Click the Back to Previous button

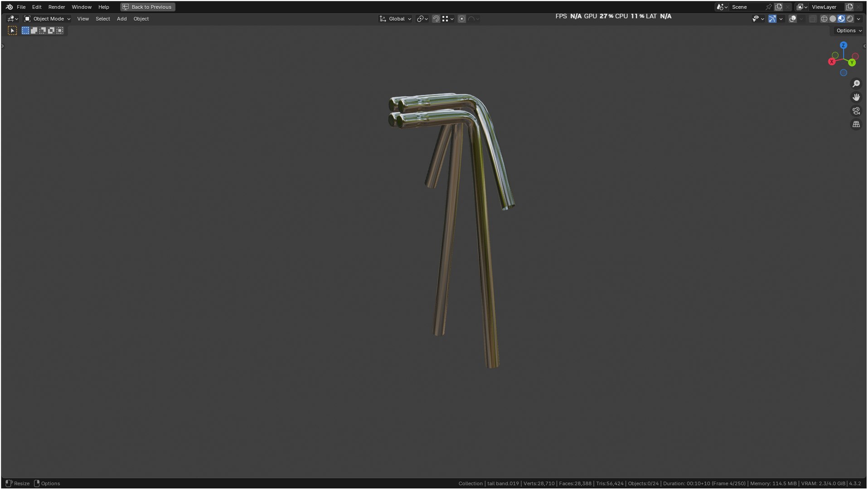pos(148,7)
